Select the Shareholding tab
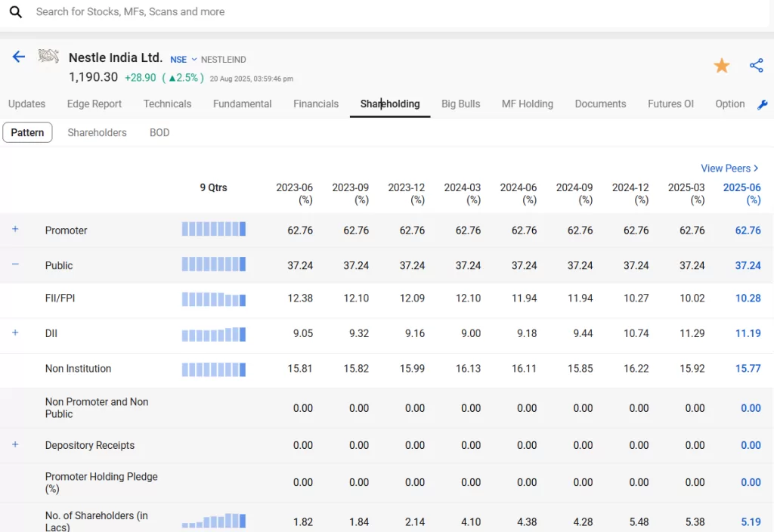 tap(390, 104)
